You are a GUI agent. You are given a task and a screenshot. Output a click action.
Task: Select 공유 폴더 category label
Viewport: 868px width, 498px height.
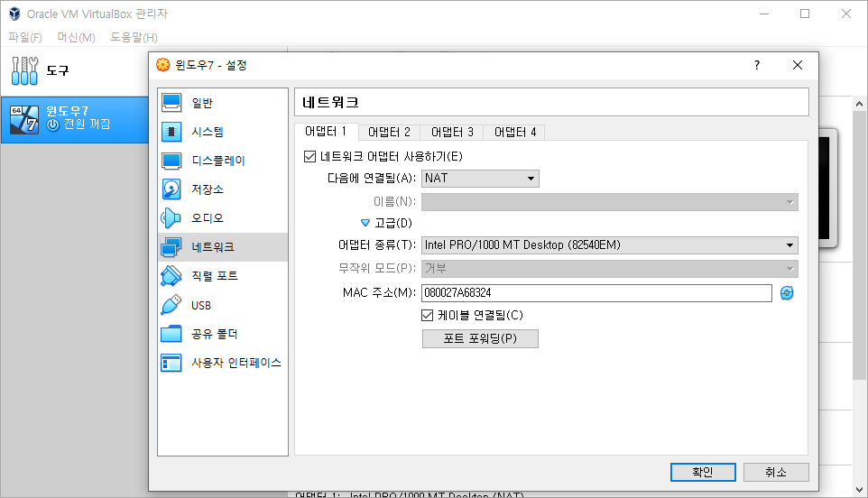click(215, 334)
